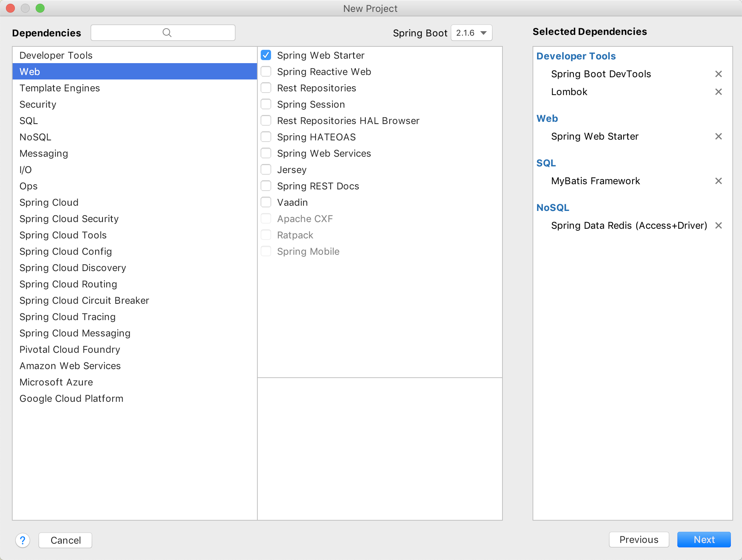
Task: Click the search magnifier icon
Action: pos(167,33)
